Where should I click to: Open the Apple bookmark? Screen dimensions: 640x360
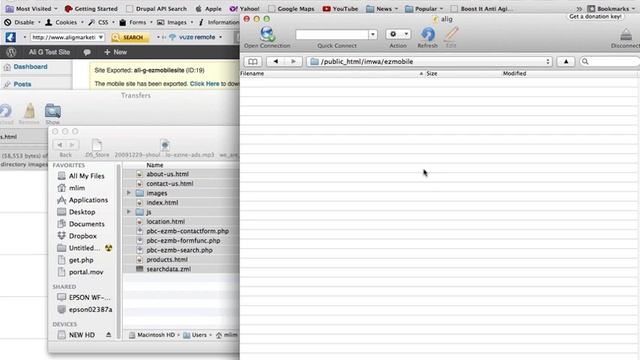[x=209, y=9]
